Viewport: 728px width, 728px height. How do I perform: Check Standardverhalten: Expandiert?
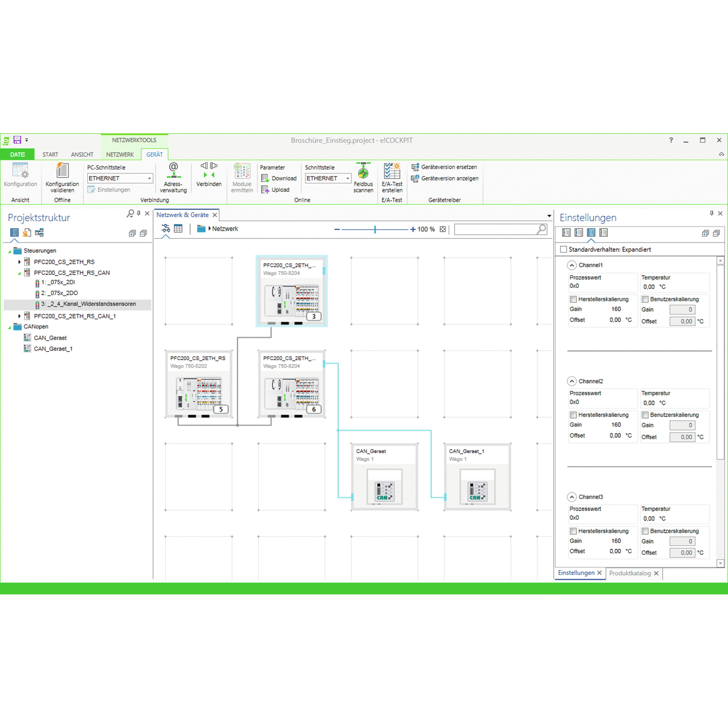563,249
